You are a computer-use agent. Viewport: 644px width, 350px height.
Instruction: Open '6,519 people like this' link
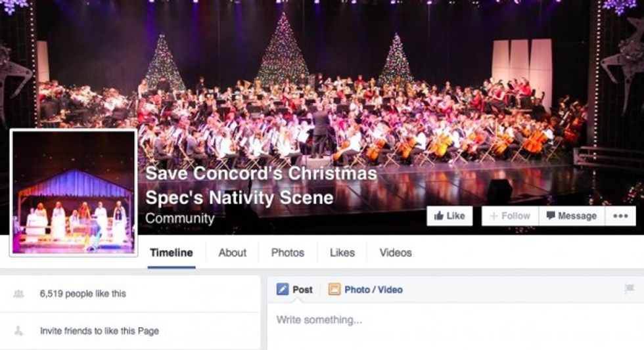83,294
